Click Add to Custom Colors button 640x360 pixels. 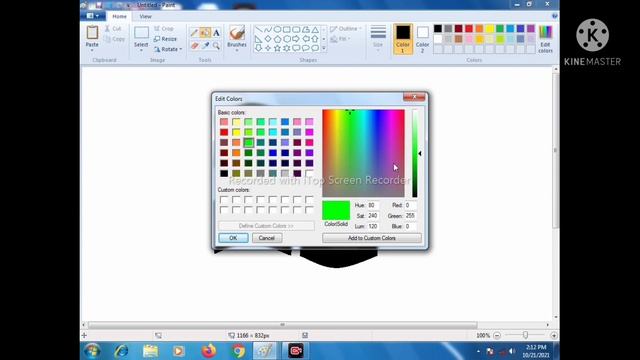(x=371, y=238)
